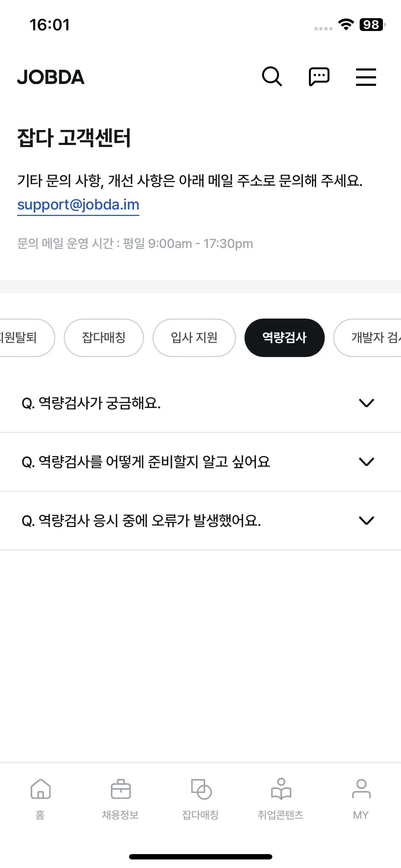Open question Q. 역량검사가 궁금해요 text
Viewport: 401px width, 868px height.
pyautogui.click(x=91, y=403)
